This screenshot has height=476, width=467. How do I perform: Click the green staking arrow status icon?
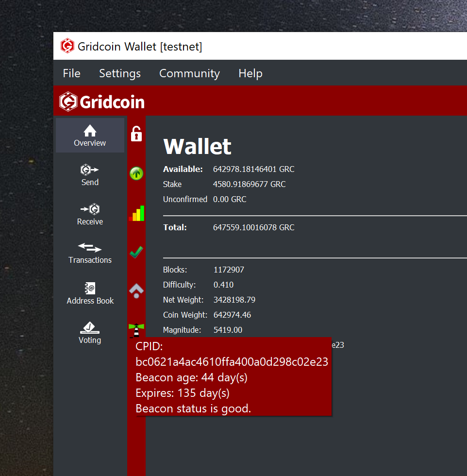point(136,173)
